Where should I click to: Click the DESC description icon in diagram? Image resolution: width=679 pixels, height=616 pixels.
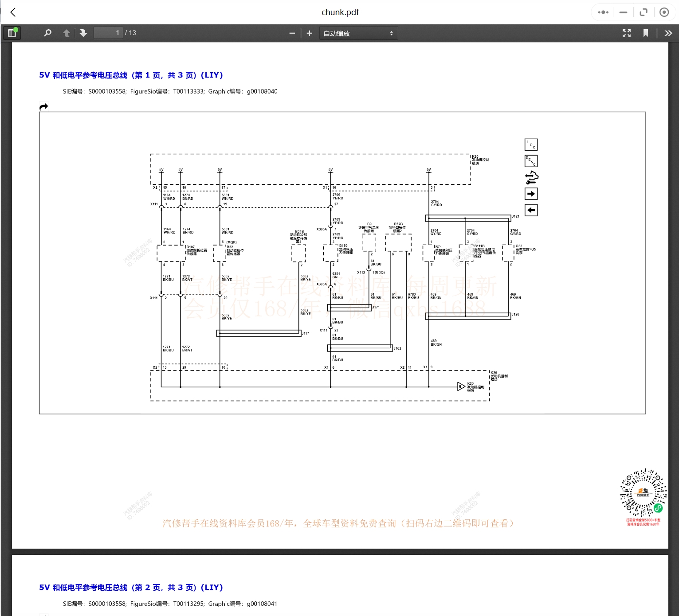coord(531,161)
